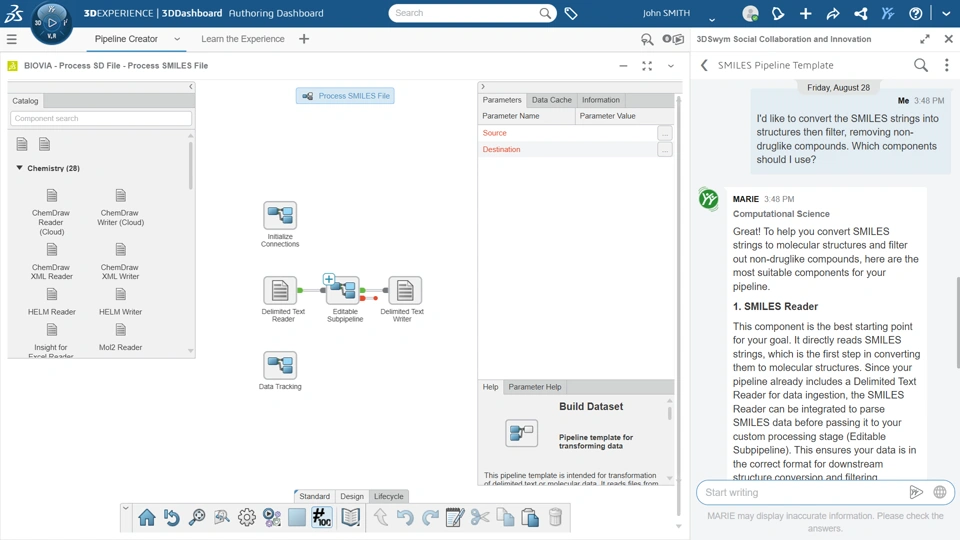Select the Lifecycle toolbar tab

click(x=389, y=496)
